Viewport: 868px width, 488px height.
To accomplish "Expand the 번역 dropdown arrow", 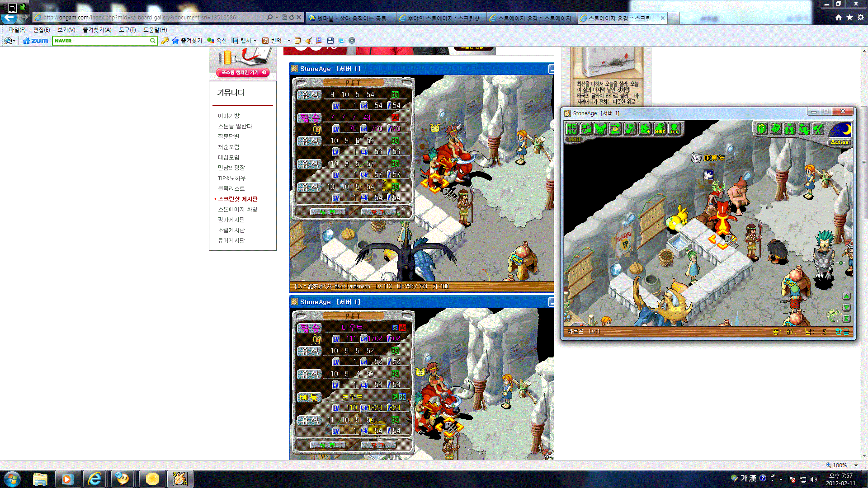I will point(289,41).
